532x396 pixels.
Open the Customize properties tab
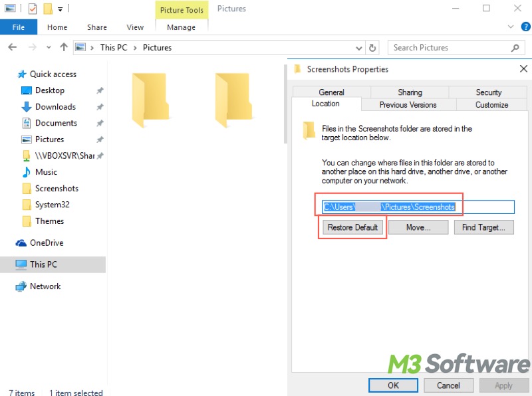point(491,105)
